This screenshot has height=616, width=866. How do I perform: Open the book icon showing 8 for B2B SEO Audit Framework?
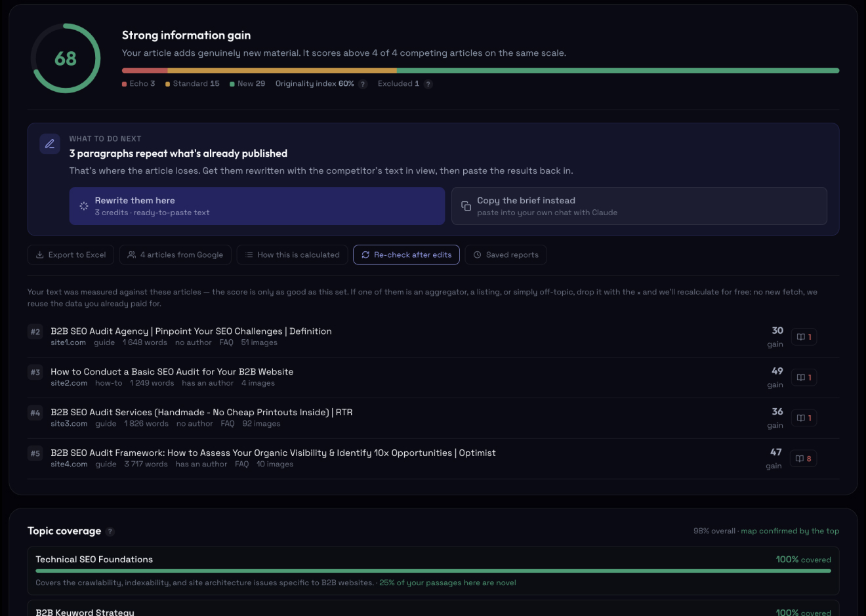click(x=804, y=459)
